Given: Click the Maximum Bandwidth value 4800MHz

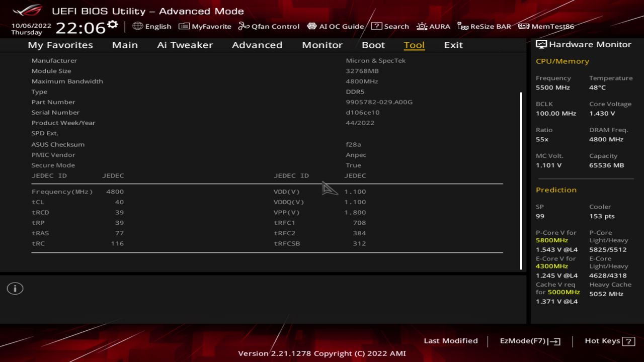Looking at the screenshot, I should click(362, 81).
